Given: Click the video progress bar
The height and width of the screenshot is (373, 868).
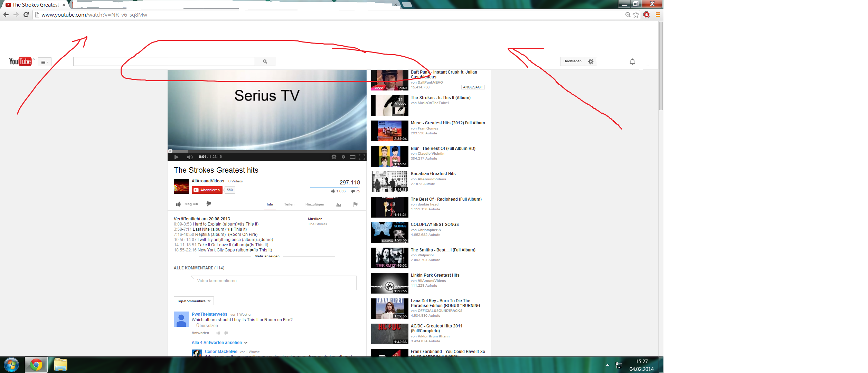Looking at the screenshot, I should point(267,151).
